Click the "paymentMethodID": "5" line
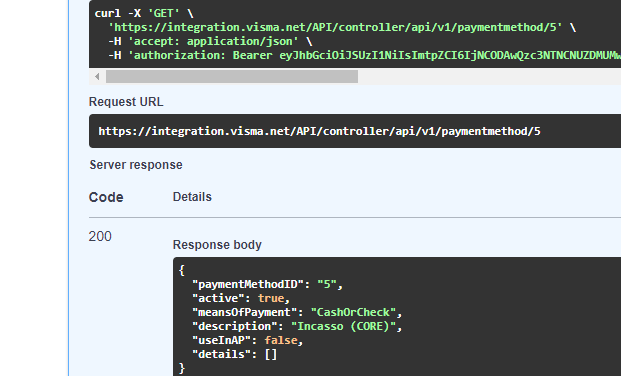621x376 pixels. 267,284
